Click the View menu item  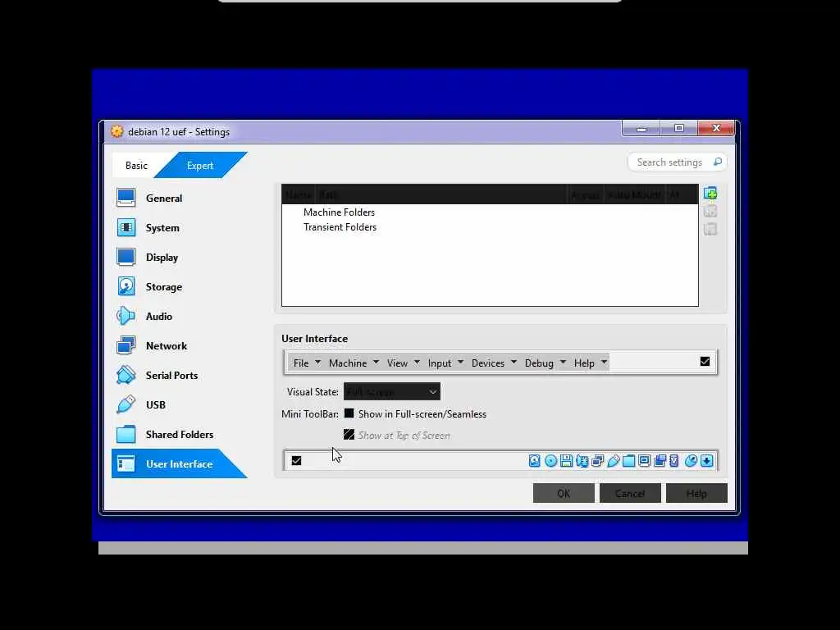[x=398, y=363]
